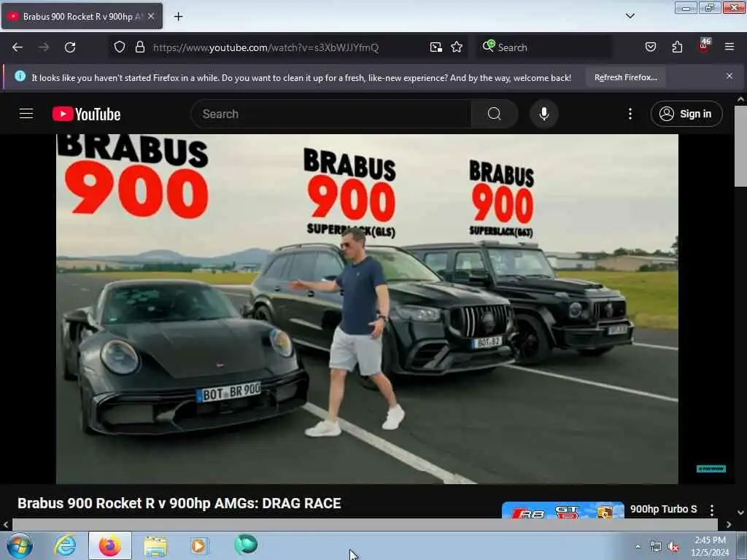Click the horizontal scrollbar left arrow
Screen dimensions: 747x560
6,524
